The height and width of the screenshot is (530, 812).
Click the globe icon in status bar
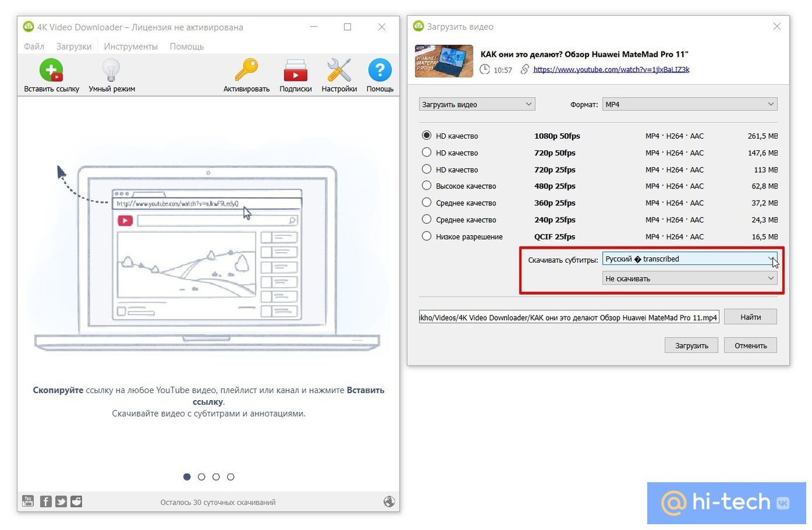pyautogui.click(x=389, y=501)
